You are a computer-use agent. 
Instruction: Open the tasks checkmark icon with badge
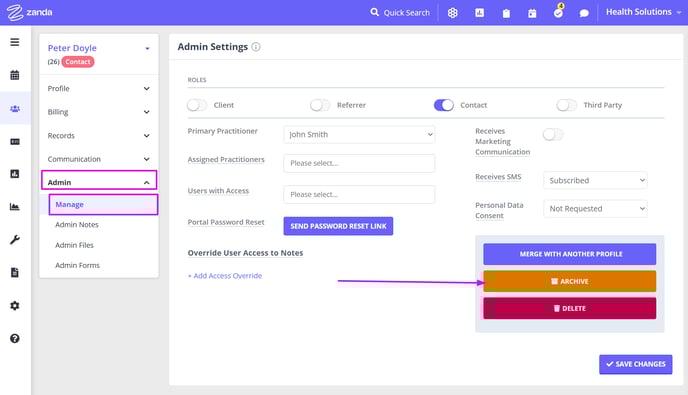coord(558,12)
